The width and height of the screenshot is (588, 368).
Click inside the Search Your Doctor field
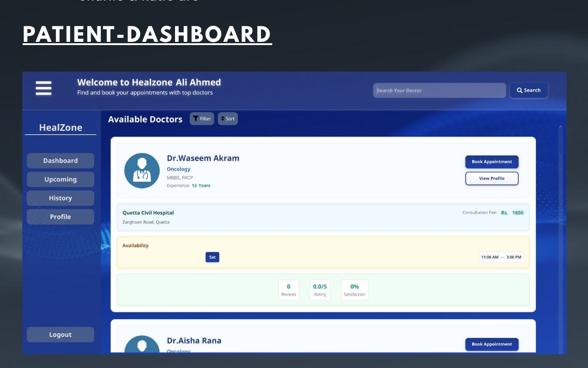(x=439, y=90)
